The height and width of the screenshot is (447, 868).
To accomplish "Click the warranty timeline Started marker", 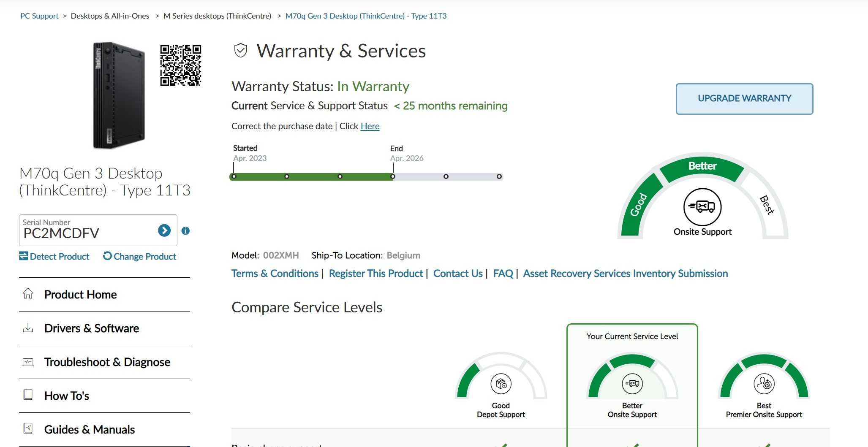I will click(x=234, y=176).
